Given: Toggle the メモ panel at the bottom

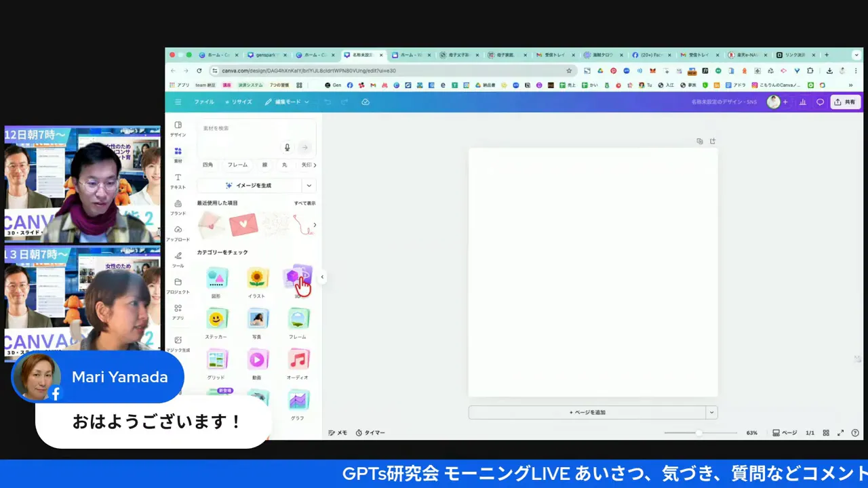Looking at the screenshot, I should 337,432.
